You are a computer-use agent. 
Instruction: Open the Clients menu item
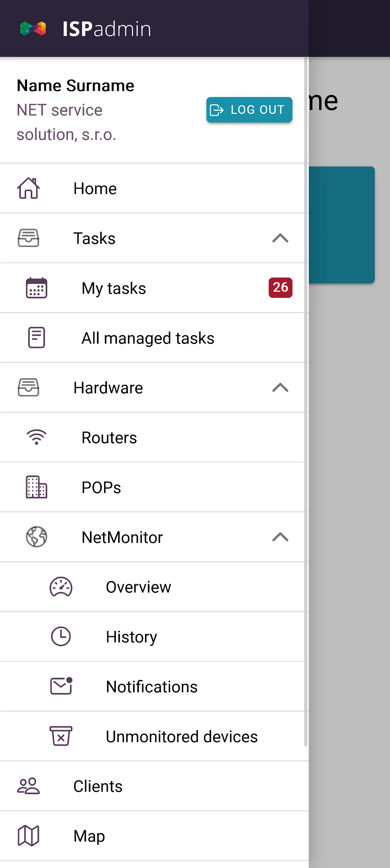154,786
